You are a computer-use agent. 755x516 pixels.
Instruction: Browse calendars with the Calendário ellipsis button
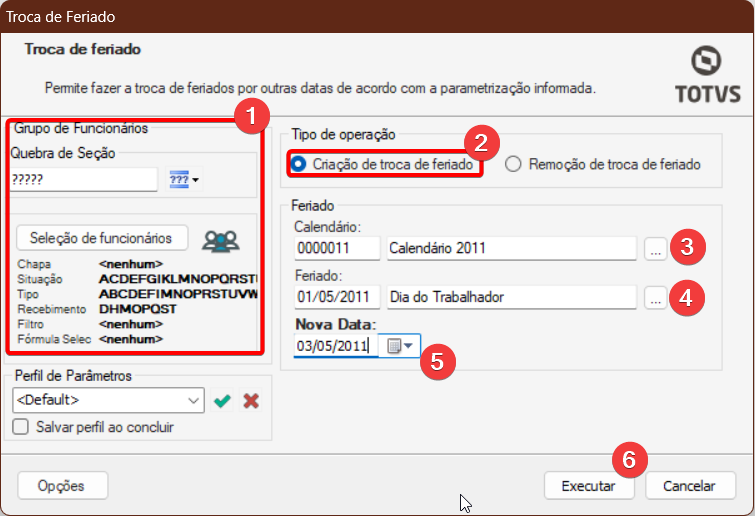[x=655, y=249]
